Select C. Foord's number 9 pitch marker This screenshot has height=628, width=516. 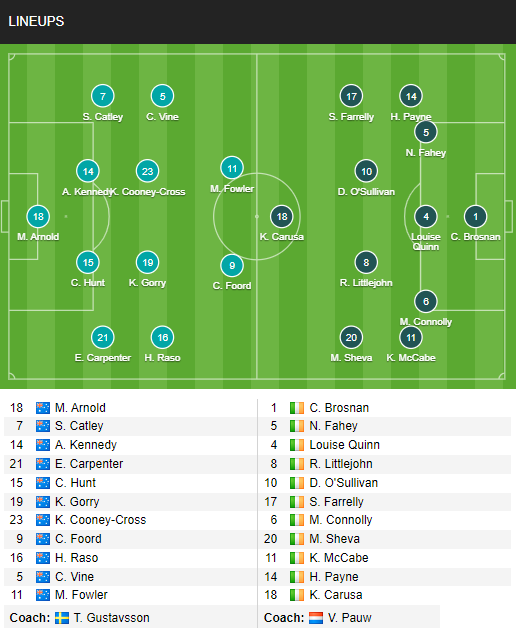(232, 266)
